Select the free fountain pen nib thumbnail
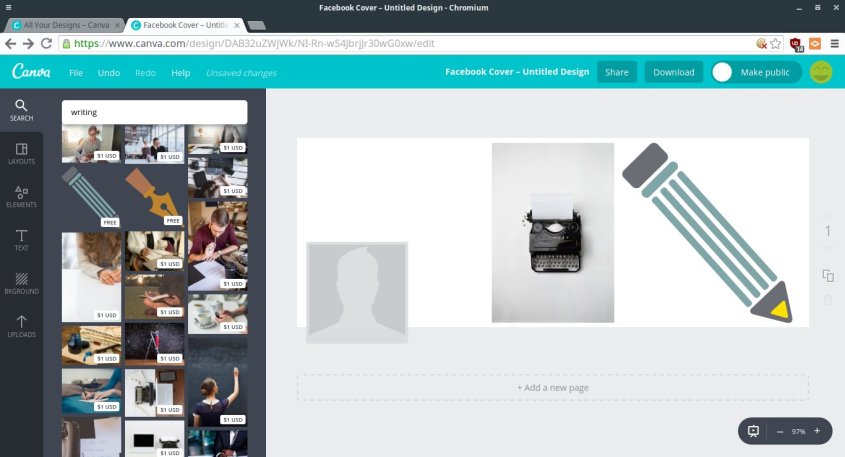Viewport: 845px width, 457px height. (154, 196)
